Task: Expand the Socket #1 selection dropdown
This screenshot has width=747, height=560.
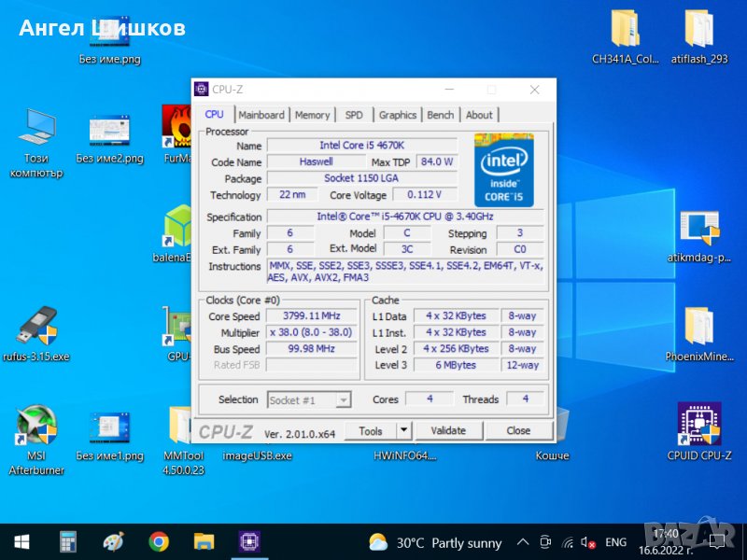Action: coord(343,399)
